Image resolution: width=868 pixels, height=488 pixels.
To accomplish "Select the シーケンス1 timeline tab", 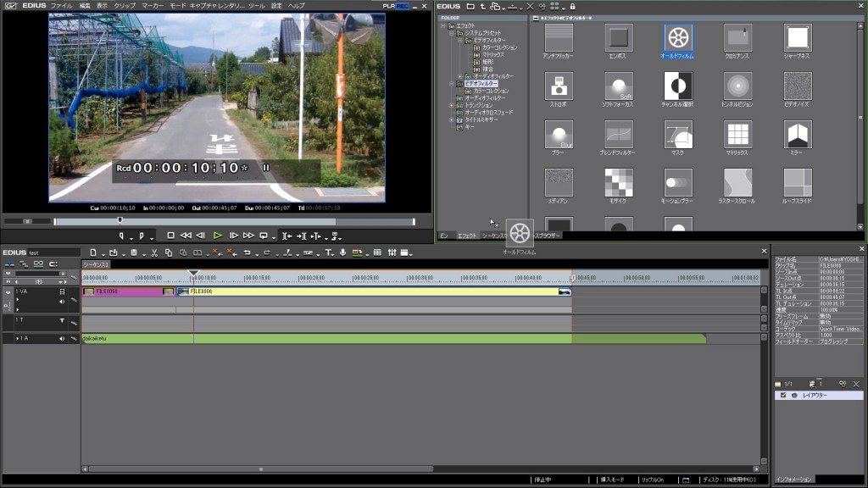I will click(97, 264).
